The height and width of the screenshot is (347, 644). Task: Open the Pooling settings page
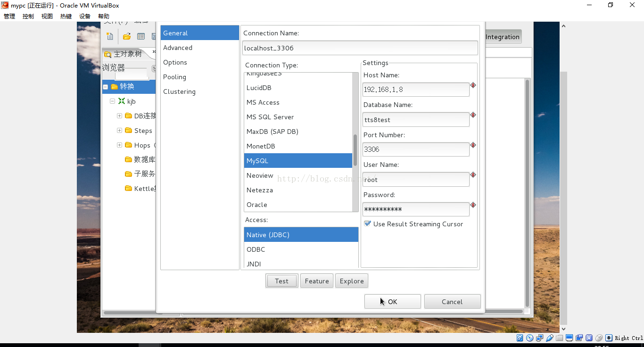click(x=200, y=77)
